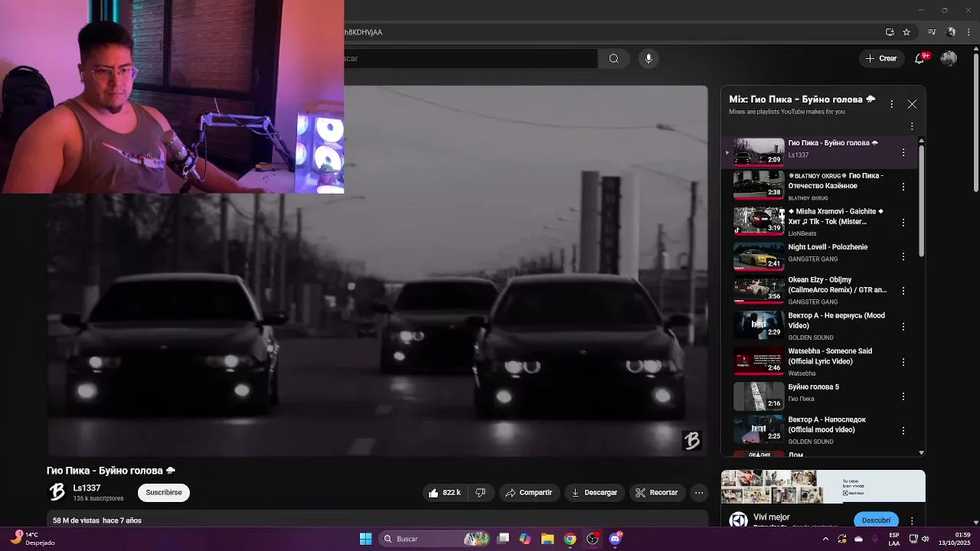Viewport: 980px width, 551px height.
Task: Dislike the video with the thumbs-down
Action: coord(481,493)
